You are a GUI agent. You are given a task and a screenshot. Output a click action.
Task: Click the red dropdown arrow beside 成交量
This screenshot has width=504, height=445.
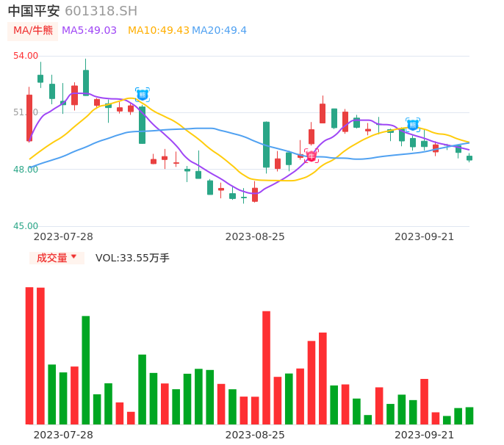[73, 257]
